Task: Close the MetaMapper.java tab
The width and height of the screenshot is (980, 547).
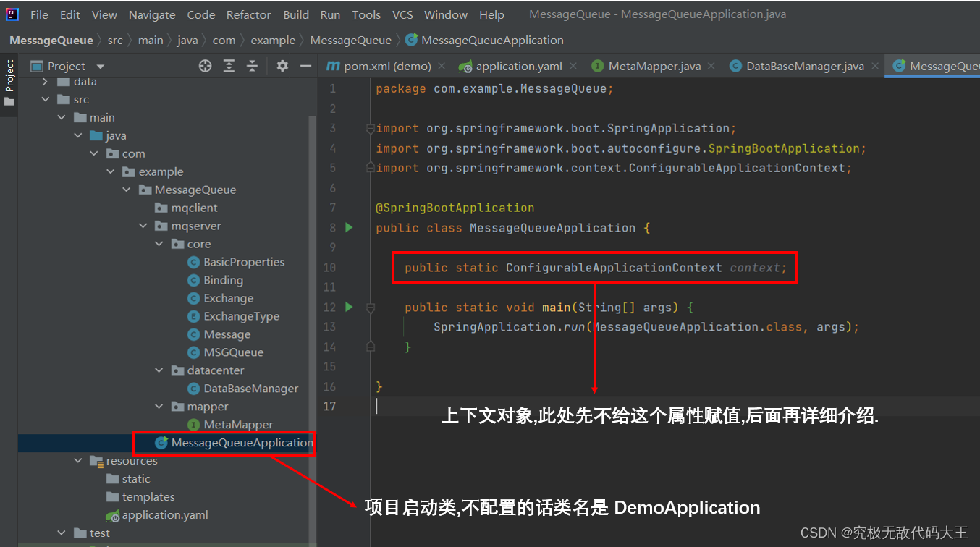Action: click(x=712, y=66)
